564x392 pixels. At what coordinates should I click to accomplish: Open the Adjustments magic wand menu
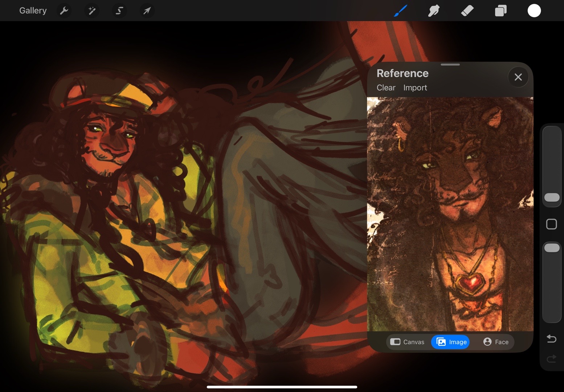pos(92,11)
